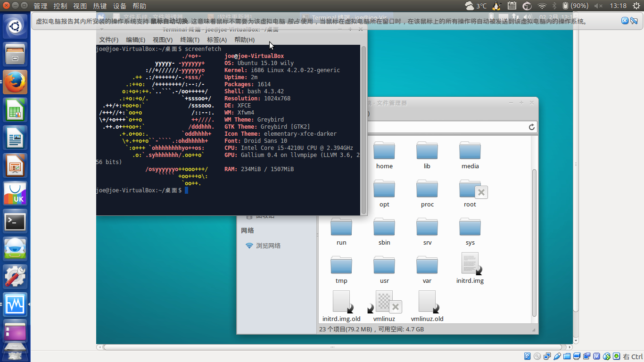The image size is (644, 362).
Task: Select the proc folder
Action: tap(427, 194)
